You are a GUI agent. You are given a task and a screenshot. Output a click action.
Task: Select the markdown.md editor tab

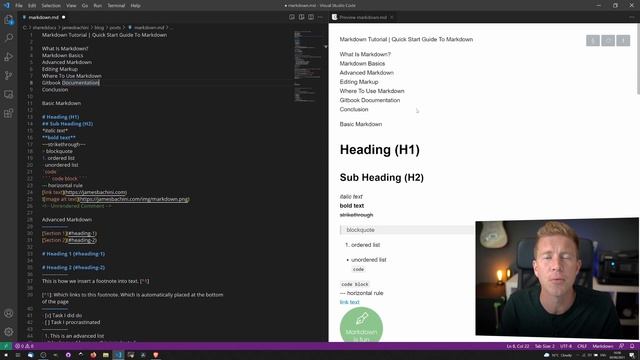[43, 17]
